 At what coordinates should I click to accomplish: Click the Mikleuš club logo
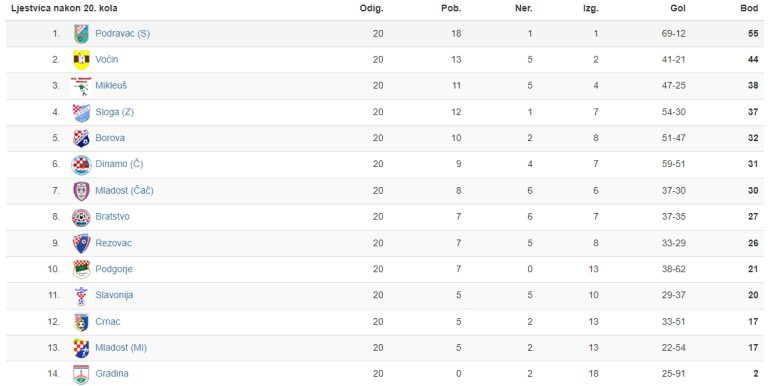[x=81, y=86]
